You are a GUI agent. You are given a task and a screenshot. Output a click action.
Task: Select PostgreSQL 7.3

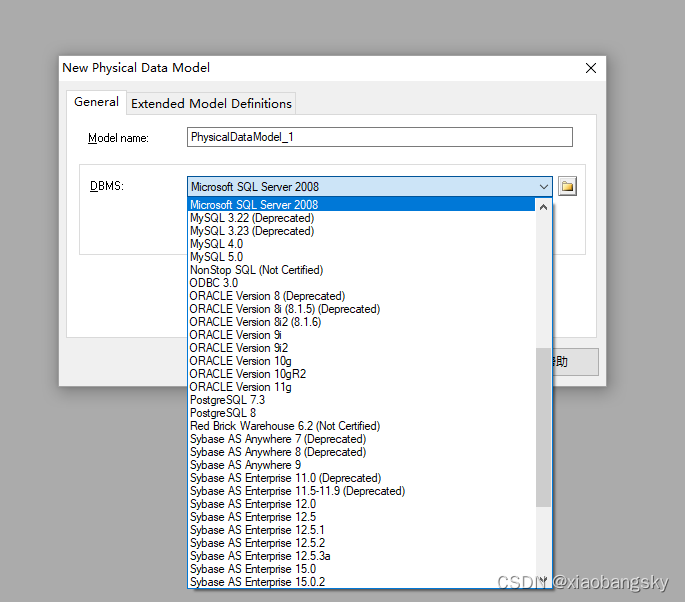[x=361, y=400]
